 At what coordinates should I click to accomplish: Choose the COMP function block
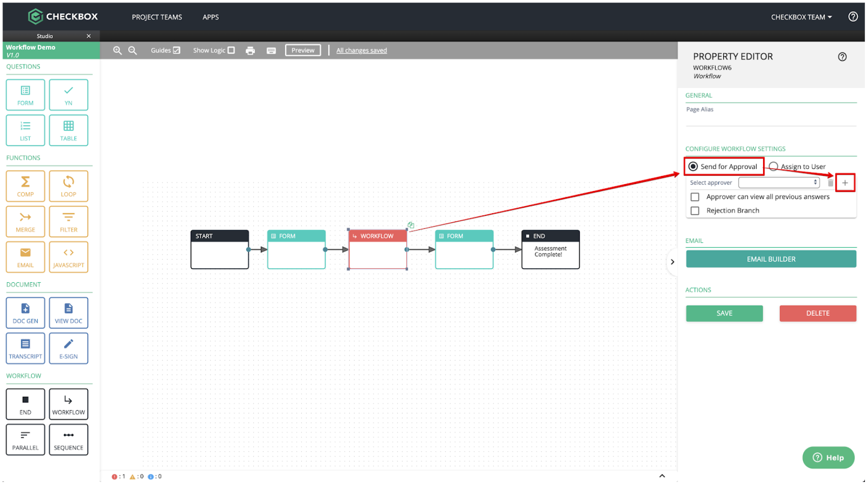(x=25, y=187)
